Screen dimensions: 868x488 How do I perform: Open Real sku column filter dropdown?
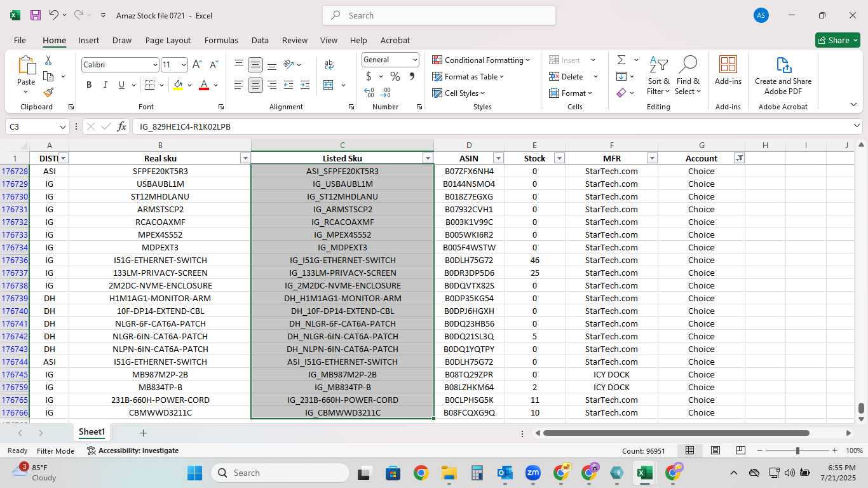(x=245, y=158)
